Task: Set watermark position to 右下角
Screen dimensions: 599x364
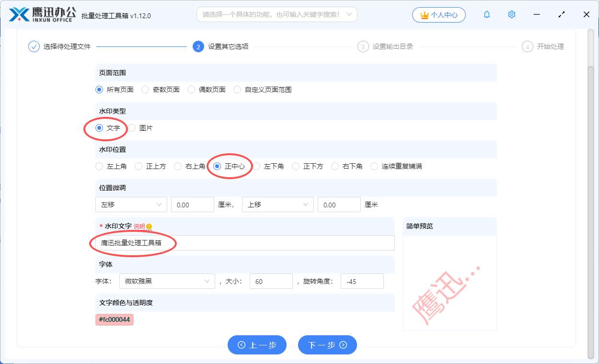Action: tap(347, 166)
